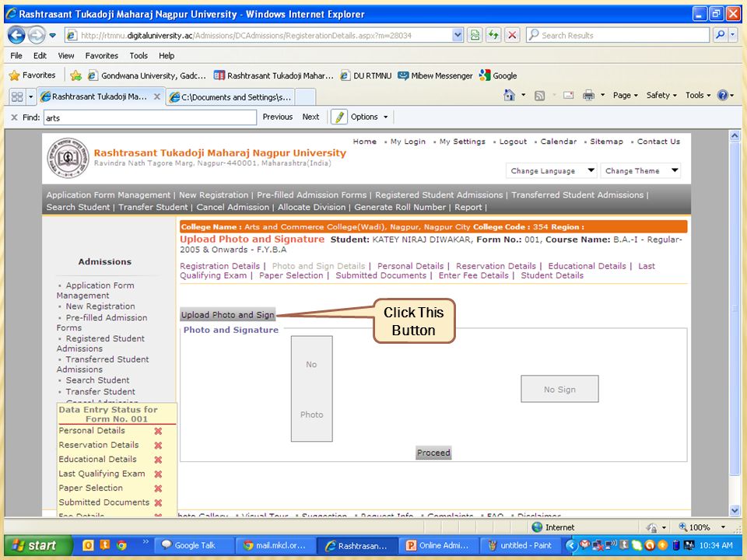Open the Quick Tabs grid icon
This screenshot has height=560, width=747.
point(17,96)
